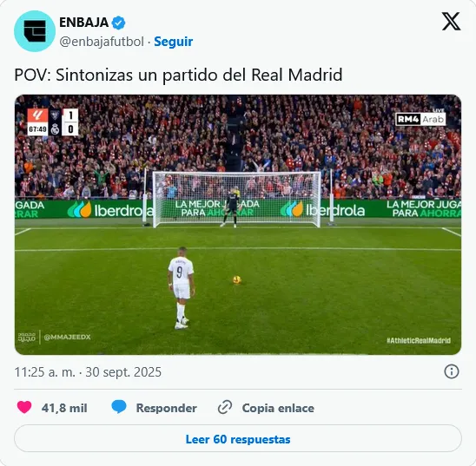
Task: Click the 41,8 mil likes count
Action: pos(64,408)
